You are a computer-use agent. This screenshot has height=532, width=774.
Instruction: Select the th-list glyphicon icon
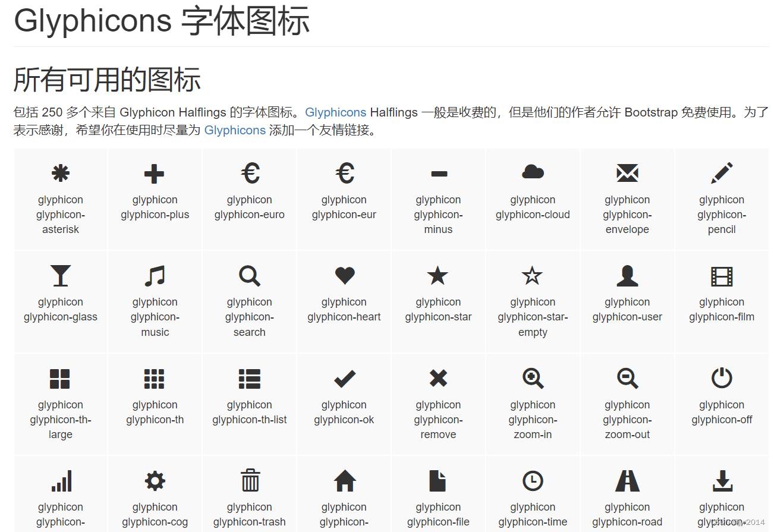coord(250,379)
